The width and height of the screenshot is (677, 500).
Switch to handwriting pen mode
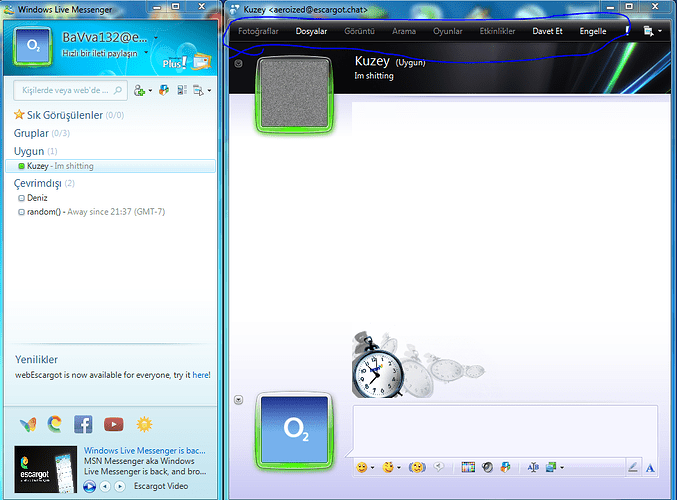(633, 467)
